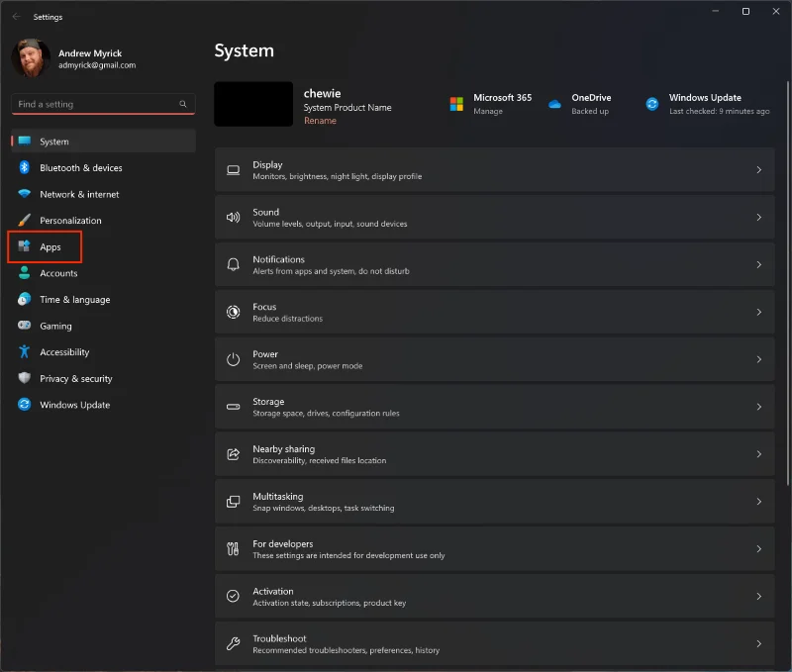Click the For developers tools icon
Screen dimensions: 792x672
pos(233,549)
